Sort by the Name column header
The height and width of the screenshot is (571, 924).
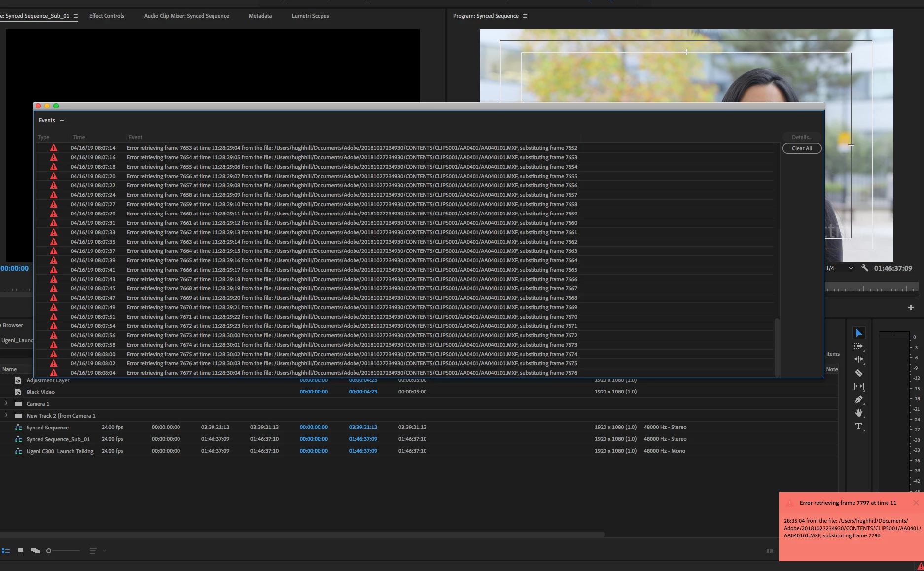point(10,369)
